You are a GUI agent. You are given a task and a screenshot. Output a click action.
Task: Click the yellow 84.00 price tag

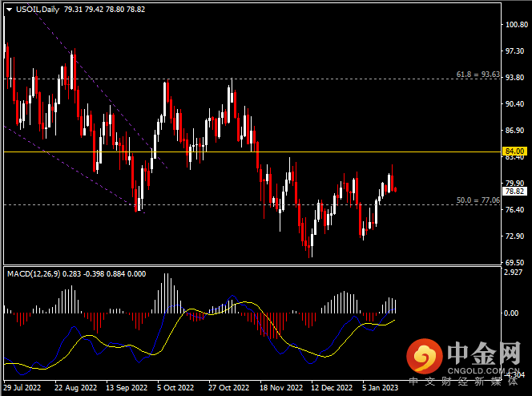point(514,151)
